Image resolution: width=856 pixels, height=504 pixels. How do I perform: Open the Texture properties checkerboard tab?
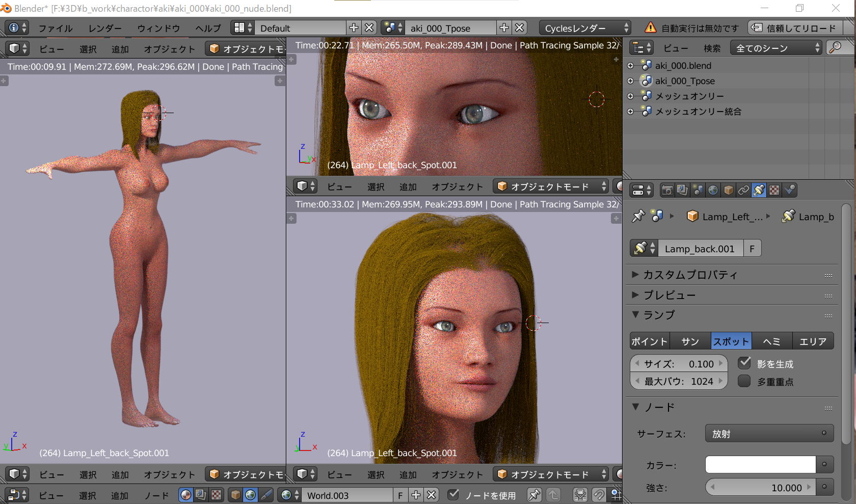tap(774, 190)
